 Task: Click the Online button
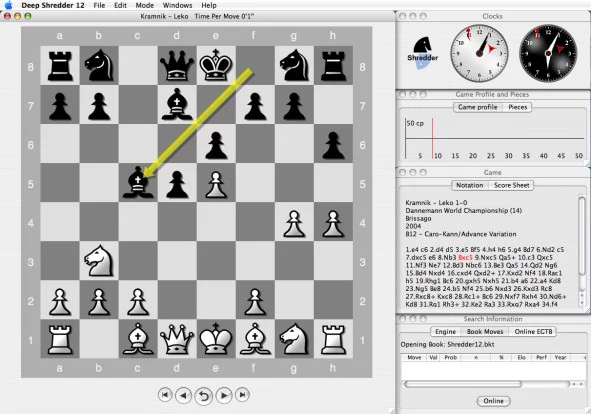[493, 401]
